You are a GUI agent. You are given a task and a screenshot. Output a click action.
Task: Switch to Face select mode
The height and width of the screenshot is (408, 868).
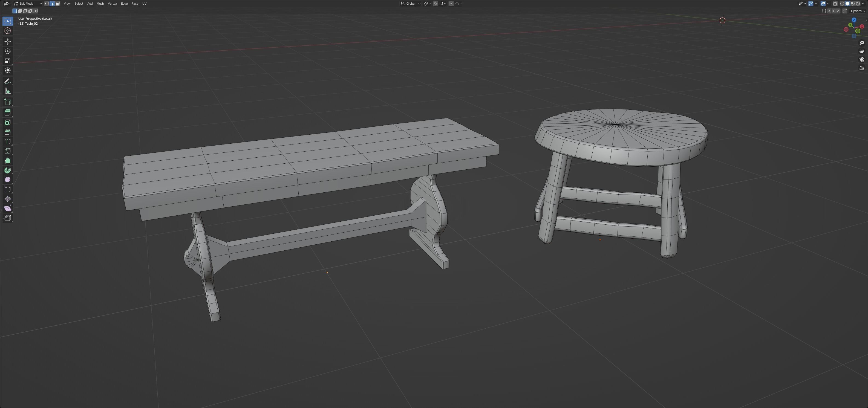tap(57, 4)
